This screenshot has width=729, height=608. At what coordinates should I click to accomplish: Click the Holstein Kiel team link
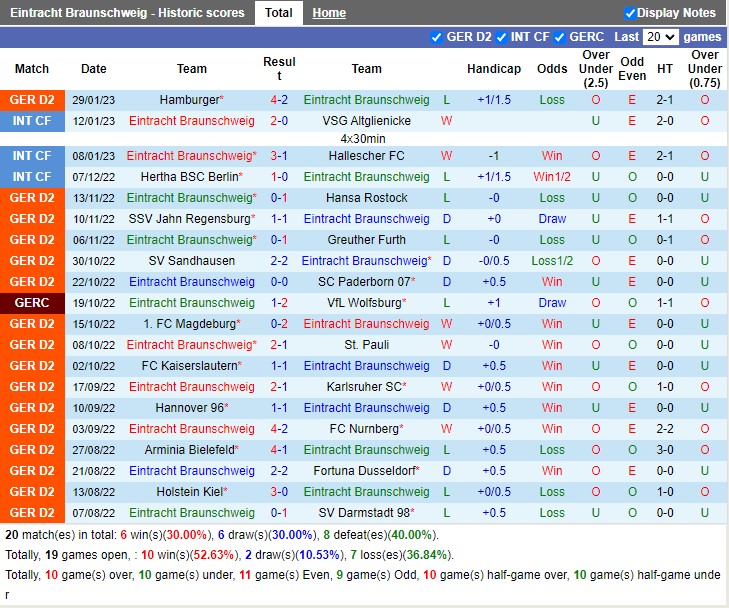(x=189, y=492)
